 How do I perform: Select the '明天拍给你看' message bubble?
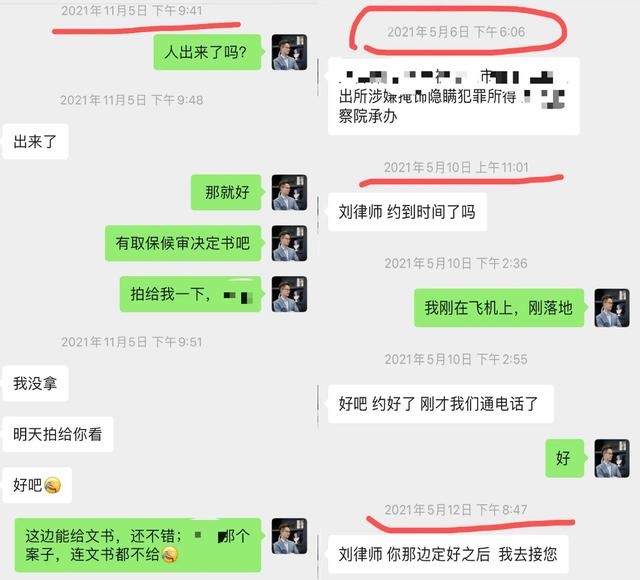pyautogui.click(x=58, y=434)
